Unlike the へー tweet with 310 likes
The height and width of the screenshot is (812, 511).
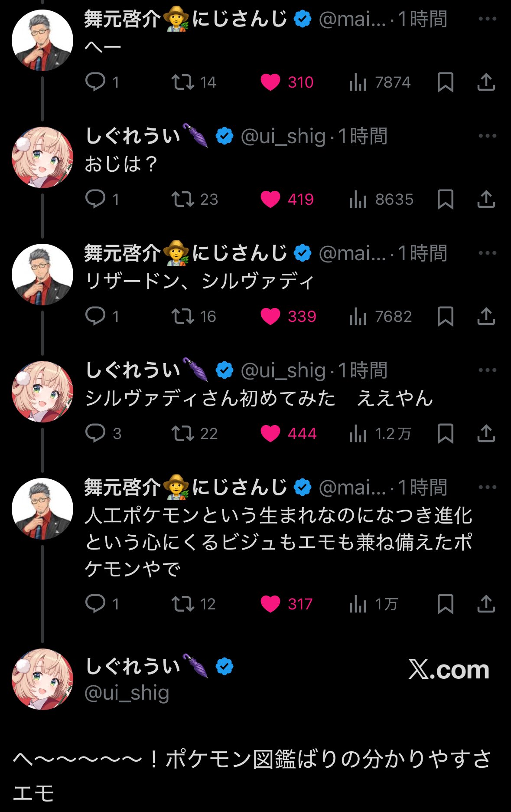coord(270,82)
